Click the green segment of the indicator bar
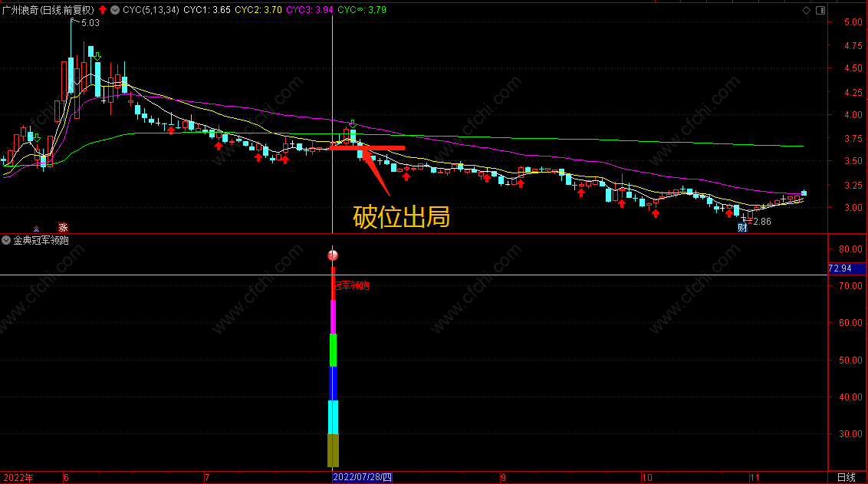This screenshot has width=868, height=484. point(334,351)
